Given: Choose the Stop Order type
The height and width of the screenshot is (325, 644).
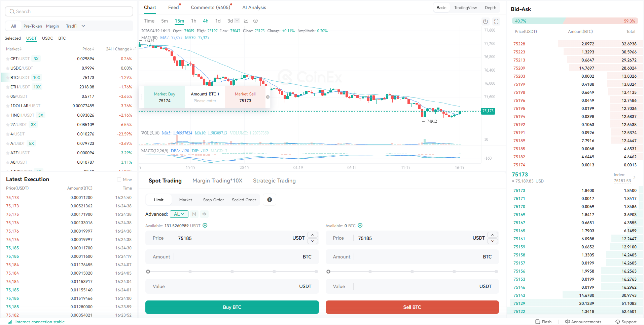Looking at the screenshot, I should 213,200.
